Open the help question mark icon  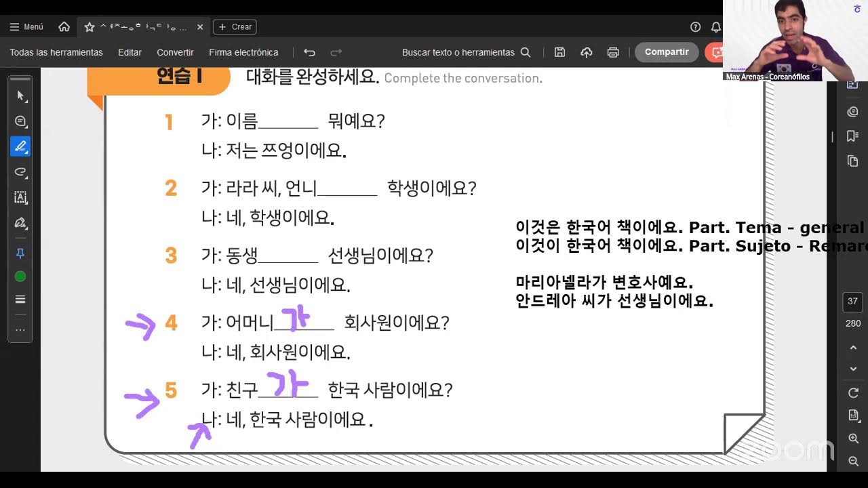point(695,27)
